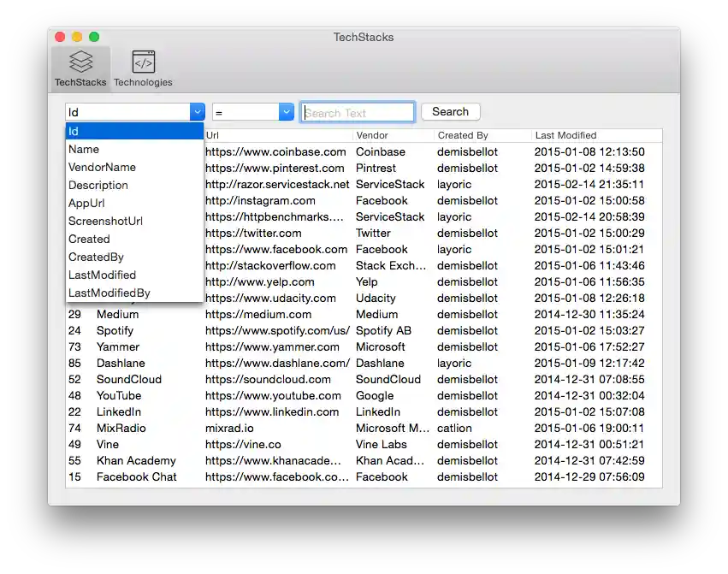Open the comparison operator dropdown

coord(286,111)
